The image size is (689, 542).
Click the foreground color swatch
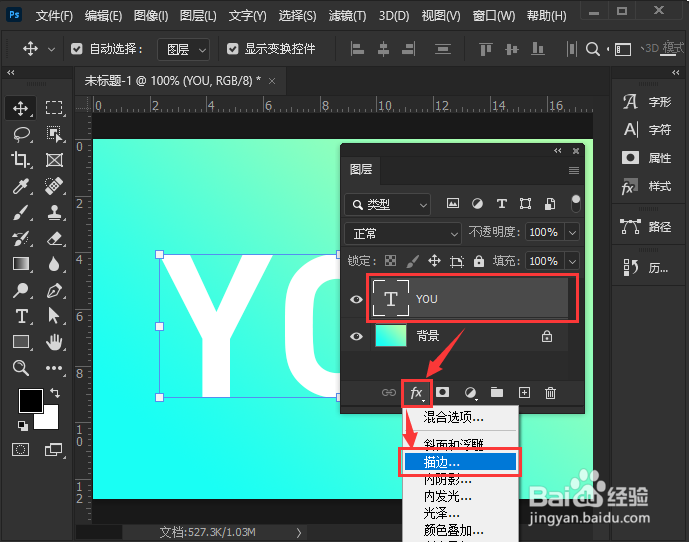(x=30, y=400)
